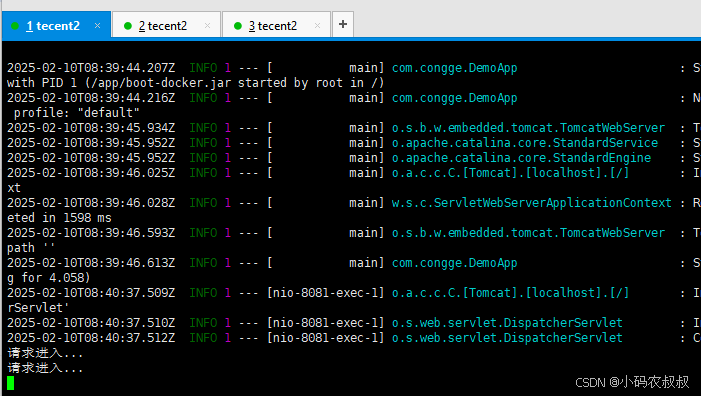Click the "eted in 1598 ms" log text
Viewport: 701px width, 396px height.
59,218
